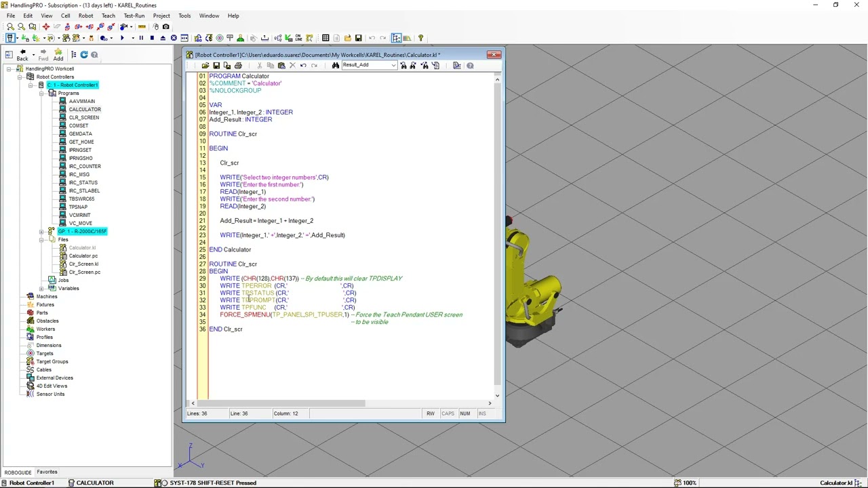This screenshot has height=488, width=868.
Task: Click the SYST-178 SHIFT-RESET status message
Action: point(213,483)
